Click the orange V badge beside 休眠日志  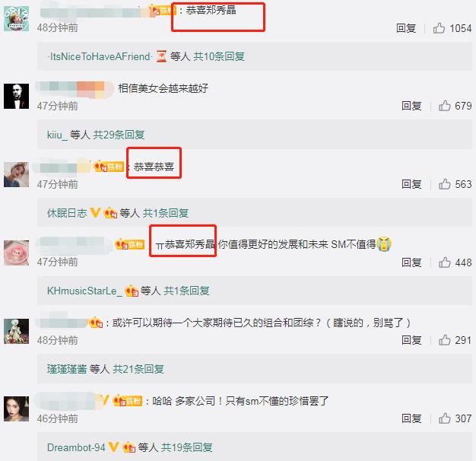[x=95, y=212]
